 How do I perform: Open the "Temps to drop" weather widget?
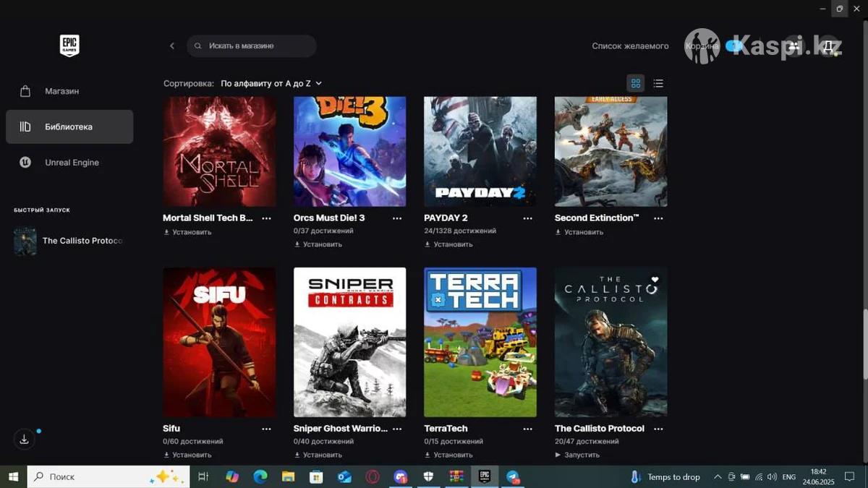pyautogui.click(x=665, y=476)
